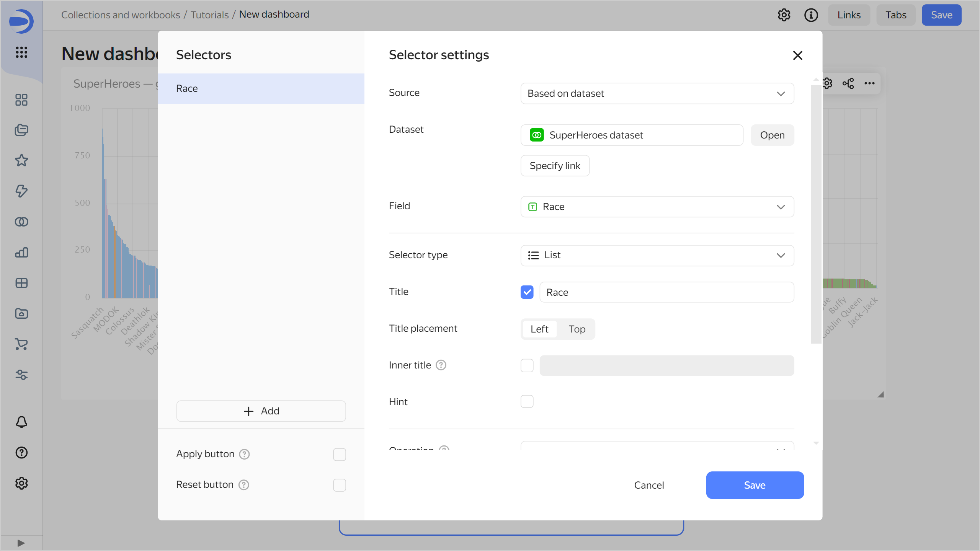
Task: Close the selector settings dialog
Action: coord(798,55)
